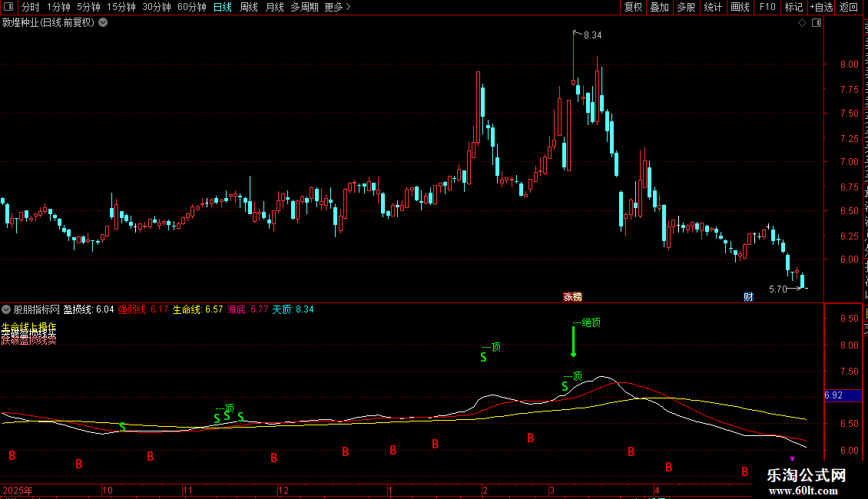Click the 盈损线: 6.04 indicator value
Image resolution: width=868 pixels, height=499 pixels.
coord(88,309)
